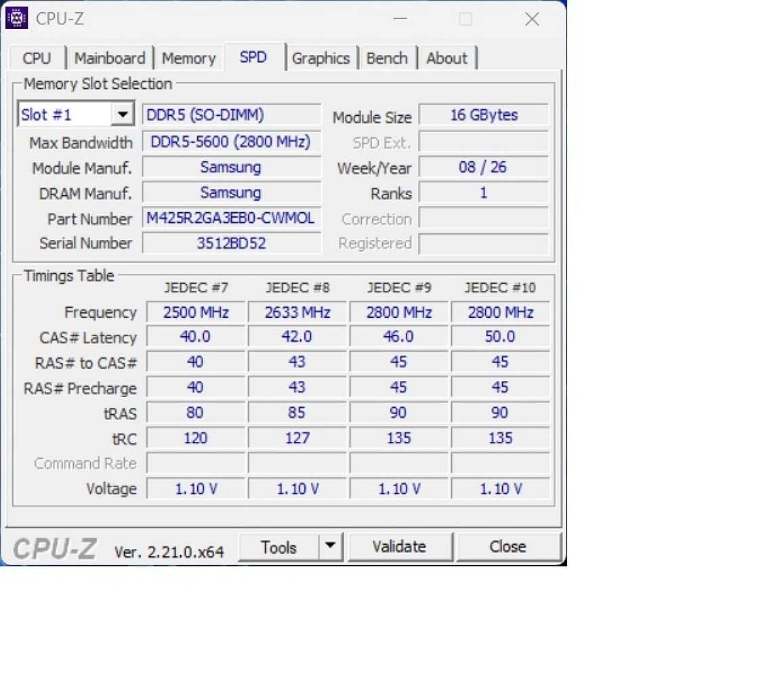Click tRC value 120
784x677 pixels.
(x=196, y=438)
